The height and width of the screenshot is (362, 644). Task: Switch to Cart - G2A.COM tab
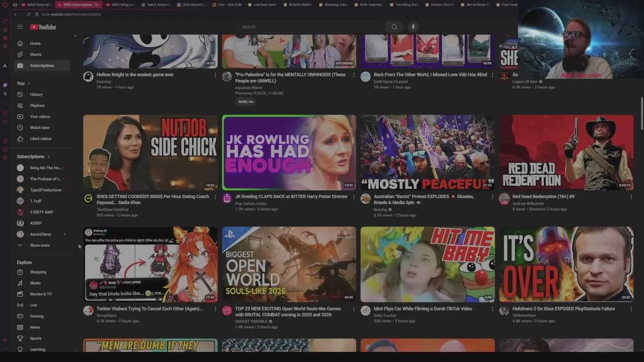tap(227, 5)
